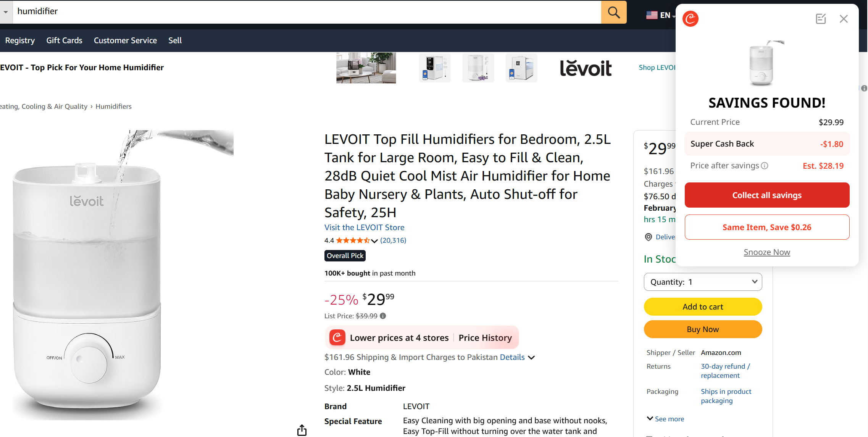
Task: Expand the star rating breakdown chevron
Action: (x=374, y=240)
